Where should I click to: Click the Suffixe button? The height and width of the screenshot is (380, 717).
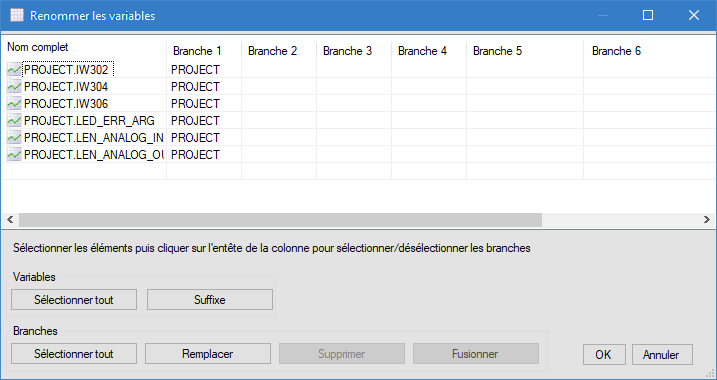tap(209, 300)
